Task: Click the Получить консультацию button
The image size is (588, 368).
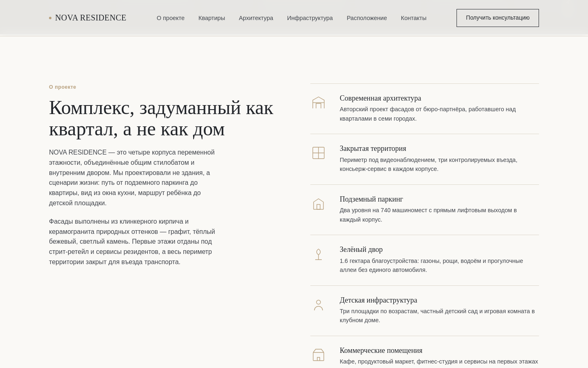Action: (x=498, y=18)
